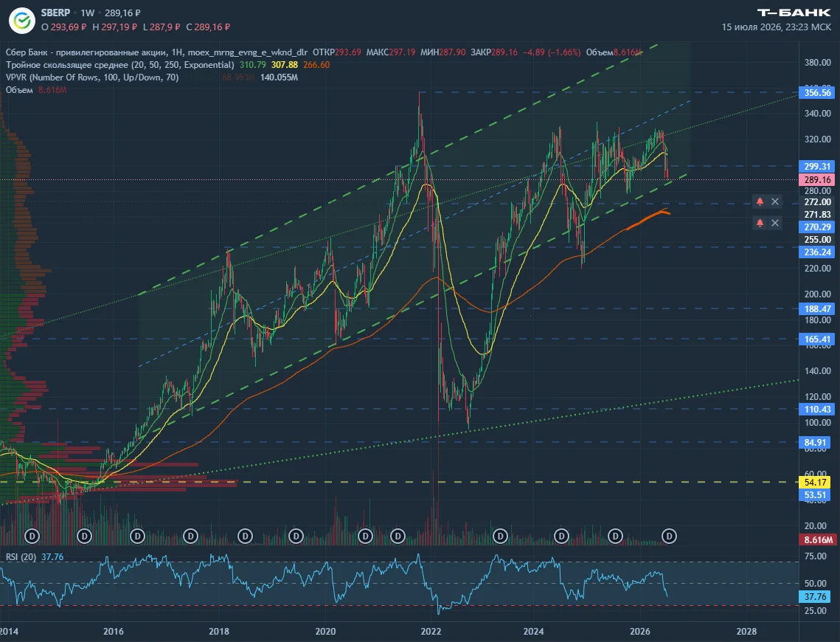Screen dimensions: 840x642
Task: Click the green 310.79 moving average value
Action: 253,65
